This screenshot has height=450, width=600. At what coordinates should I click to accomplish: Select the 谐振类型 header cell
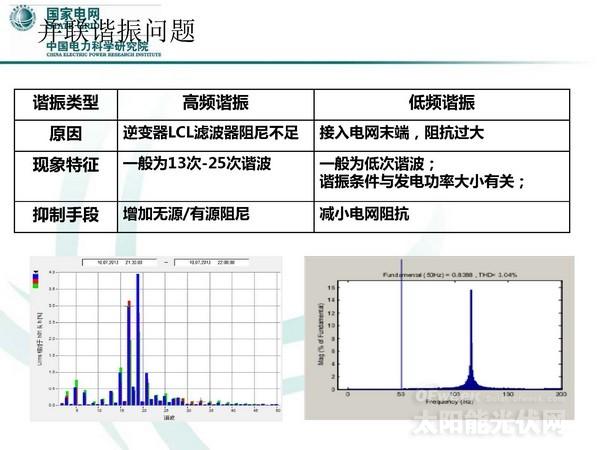[65, 104]
